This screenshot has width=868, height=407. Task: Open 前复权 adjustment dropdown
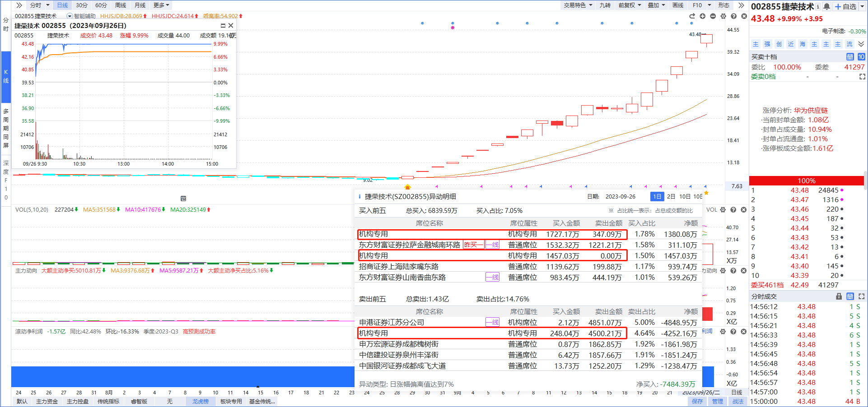coord(630,5)
